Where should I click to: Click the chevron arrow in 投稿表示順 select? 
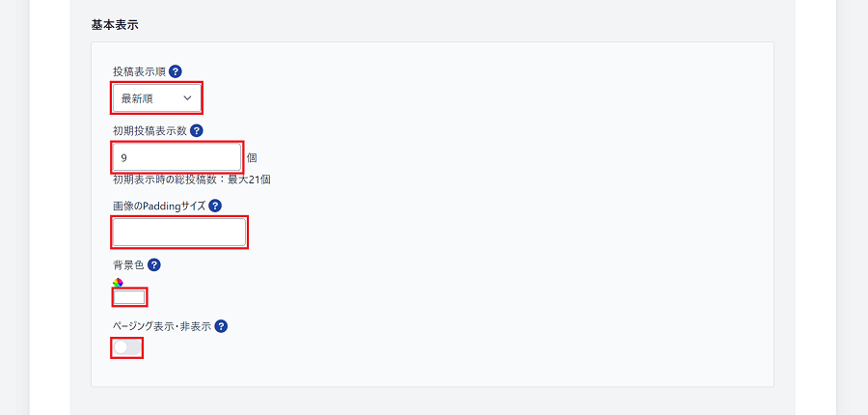click(187, 98)
